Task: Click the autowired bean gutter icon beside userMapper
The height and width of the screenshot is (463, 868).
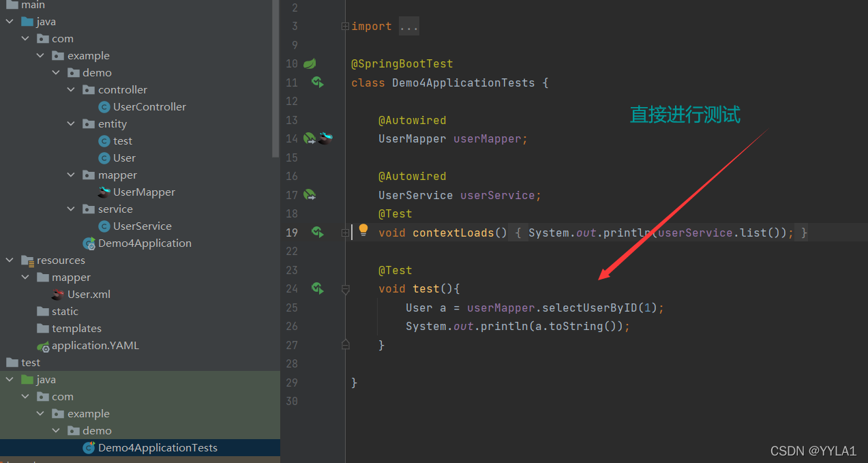Action: point(310,138)
